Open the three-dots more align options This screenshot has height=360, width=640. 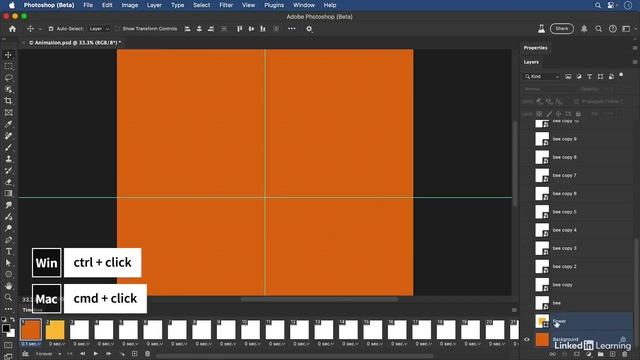(x=291, y=29)
